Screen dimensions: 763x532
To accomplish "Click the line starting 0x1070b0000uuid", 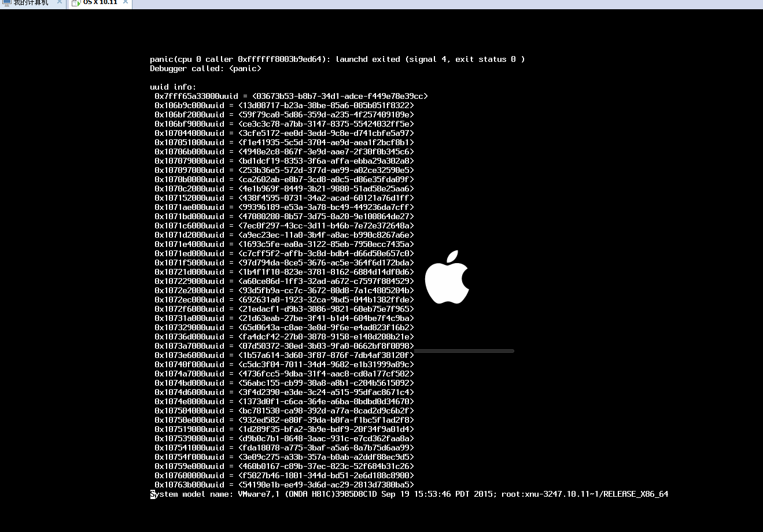I will click(284, 179).
